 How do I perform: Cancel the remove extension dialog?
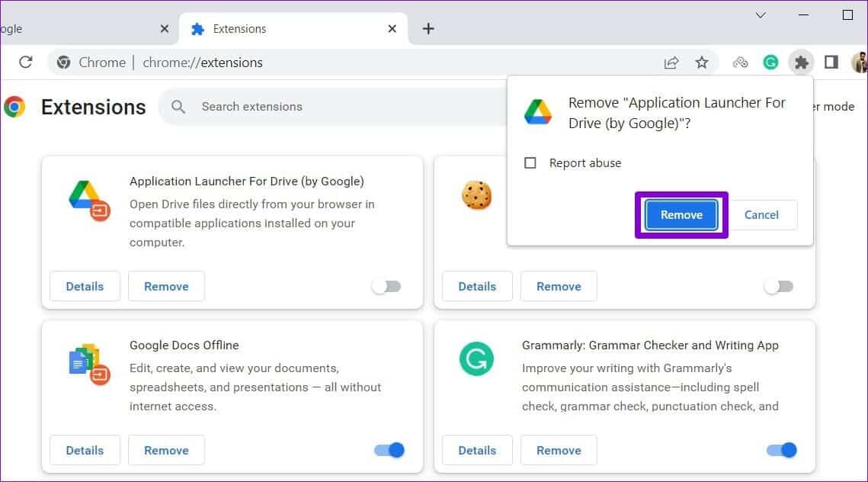pyautogui.click(x=761, y=215)
